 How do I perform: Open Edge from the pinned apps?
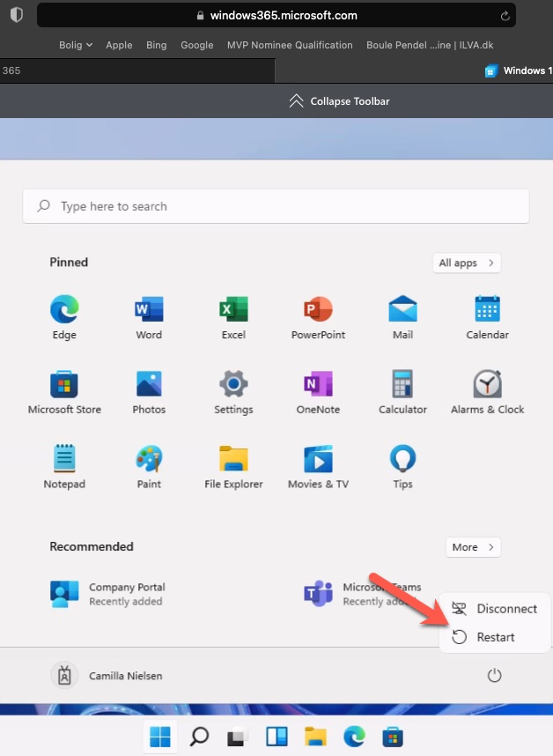coord(64,317)
